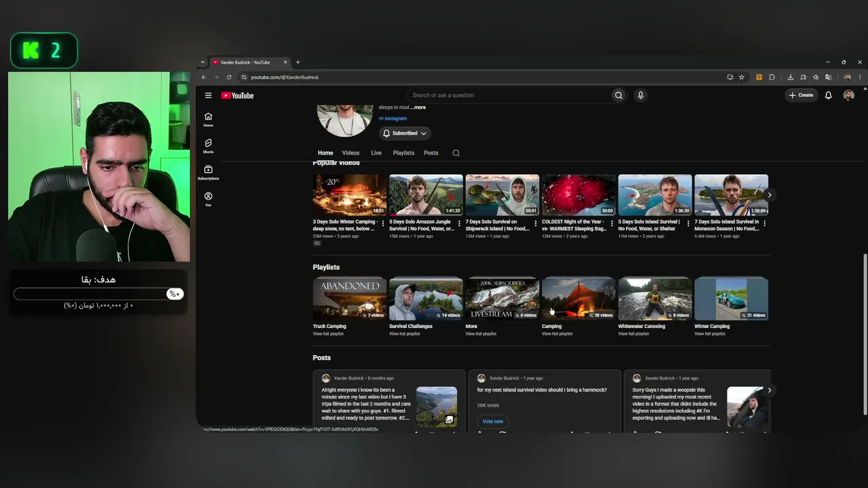
Task: Open the browser downloads icon
Action: pyautogui.click(x=791, y=77)
